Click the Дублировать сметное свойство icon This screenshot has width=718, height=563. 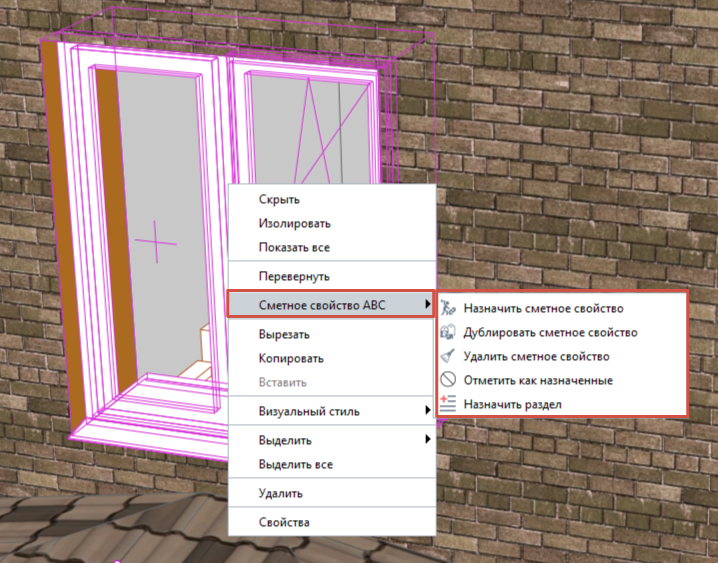pyautogui.click(x=448, y=332)
